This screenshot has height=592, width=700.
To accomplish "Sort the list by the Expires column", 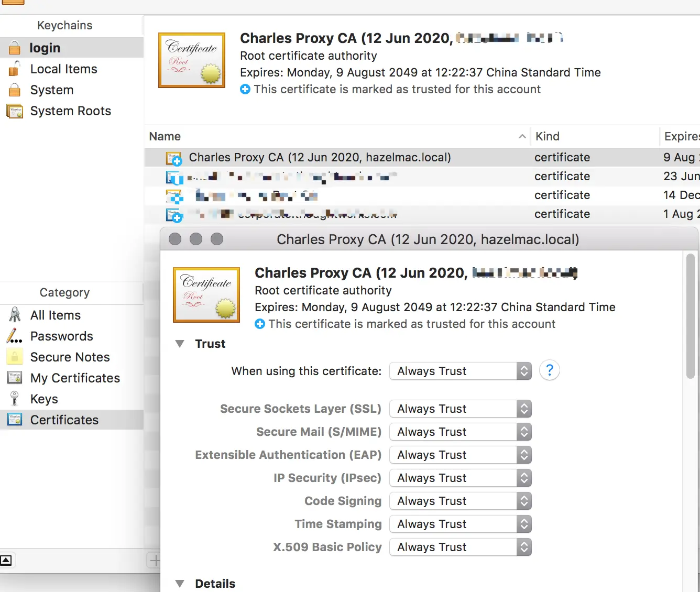I will point(680,136).
